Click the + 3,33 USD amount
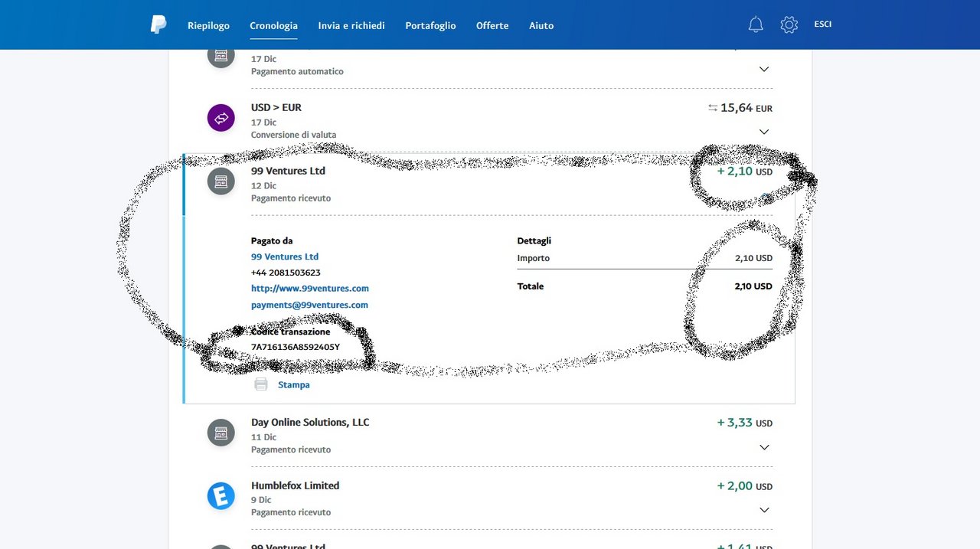This screenshot has width=980, height=549. (x=744, y=423)
